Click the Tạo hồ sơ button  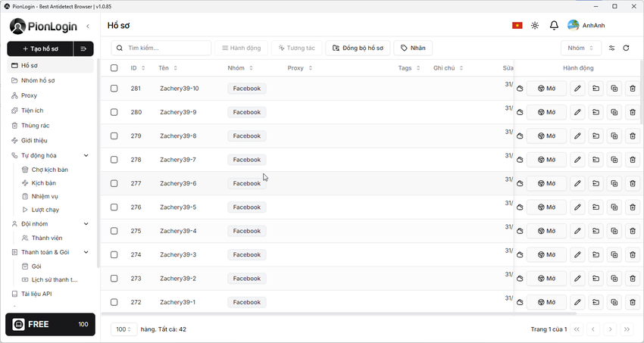pyautogui.click(x=40, y=48)
